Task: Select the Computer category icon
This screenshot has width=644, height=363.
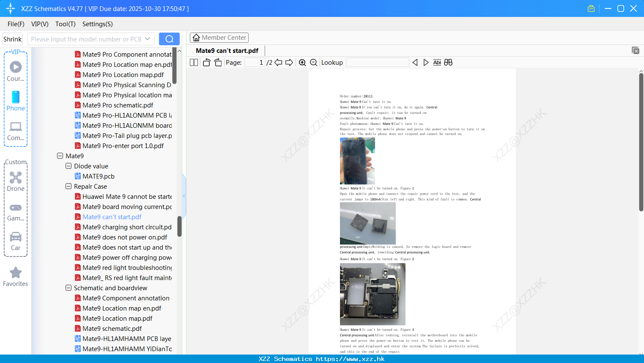Action: coord(16,131)
